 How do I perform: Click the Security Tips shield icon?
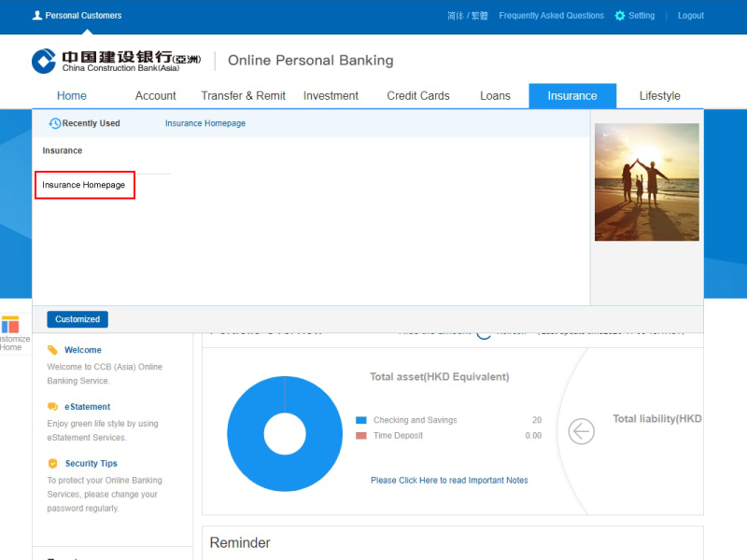click(53, 463)
